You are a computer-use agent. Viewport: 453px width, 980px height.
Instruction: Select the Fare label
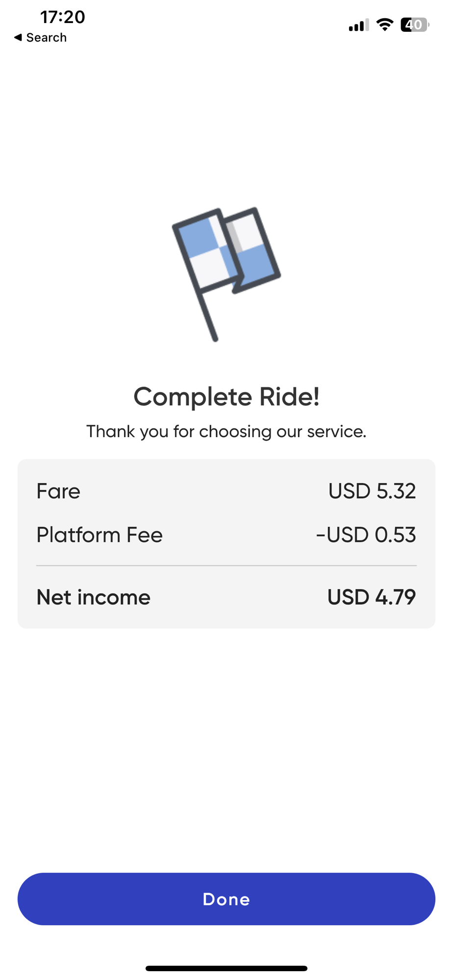coord(58,491)
